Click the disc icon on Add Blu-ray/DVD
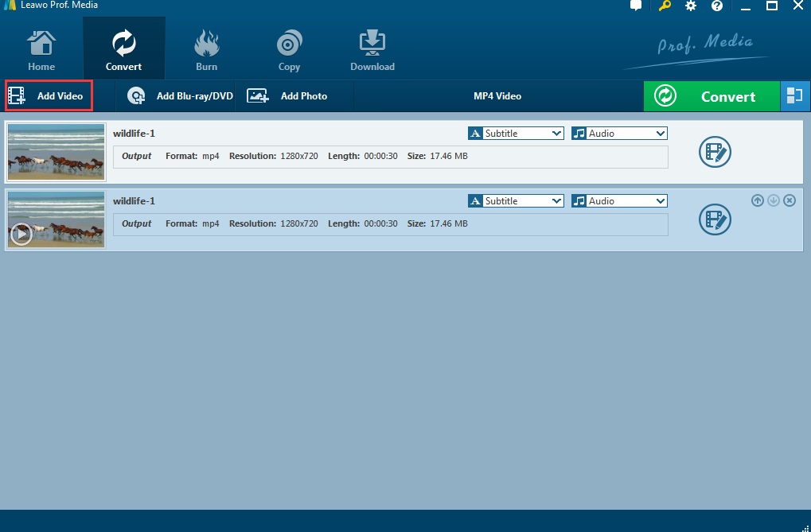The height and width of the screenshot is (532, 811). (136, 96)
